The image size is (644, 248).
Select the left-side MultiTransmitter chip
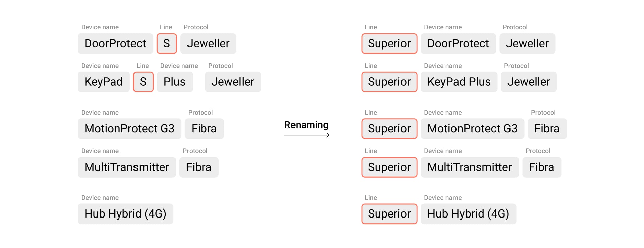tap(127, 167)
